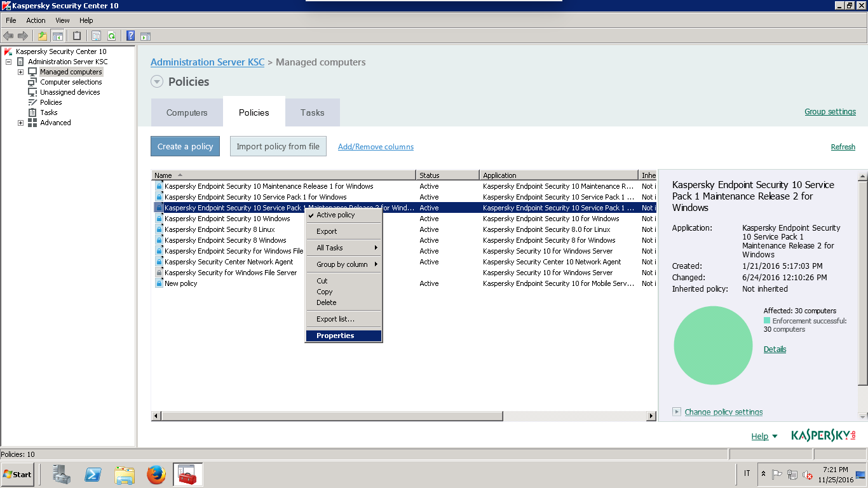Image resolution: width=868 pixels, height=488 pixels.
Task: Show hidden system tray icons arrow
Action: coord(763,474)
